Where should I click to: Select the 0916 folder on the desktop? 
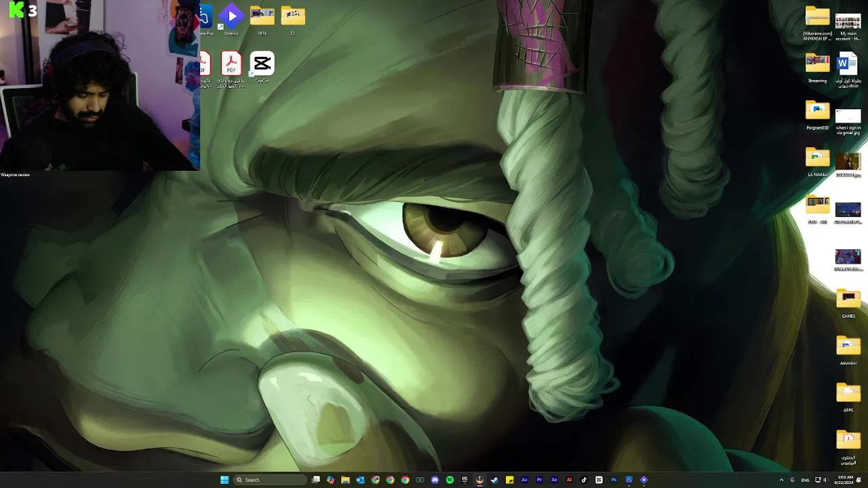(x=262, y=20)
